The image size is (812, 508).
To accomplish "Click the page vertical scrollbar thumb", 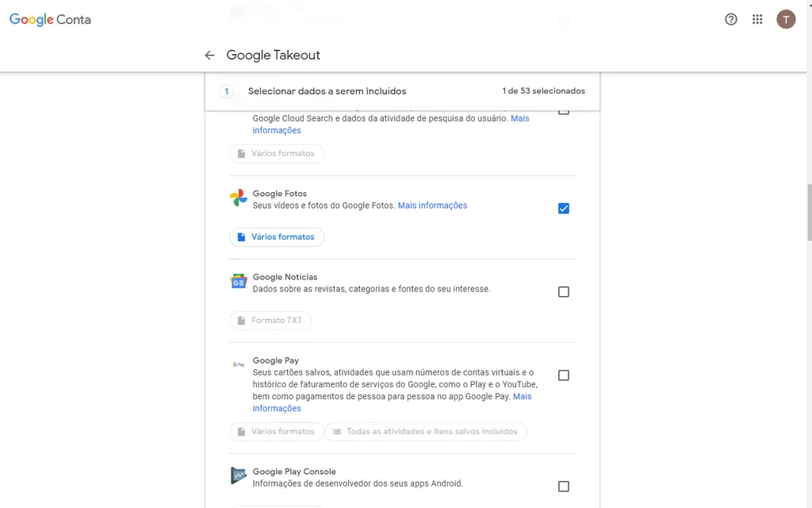I will click(808, 211).
